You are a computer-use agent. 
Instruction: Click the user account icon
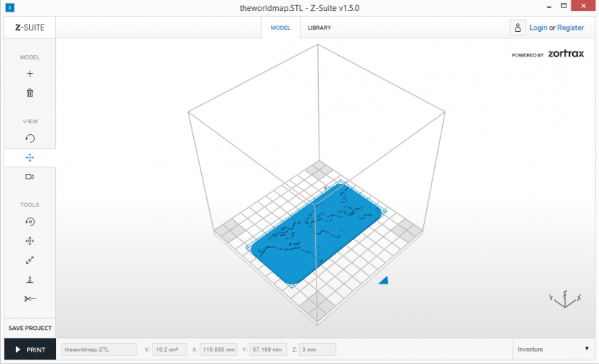[x=518, y=28]
